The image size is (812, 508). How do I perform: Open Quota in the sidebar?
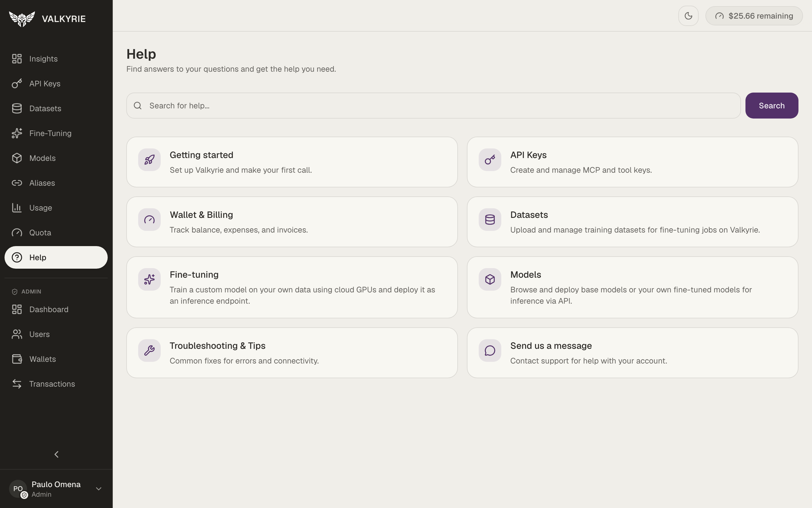[56, 233]
